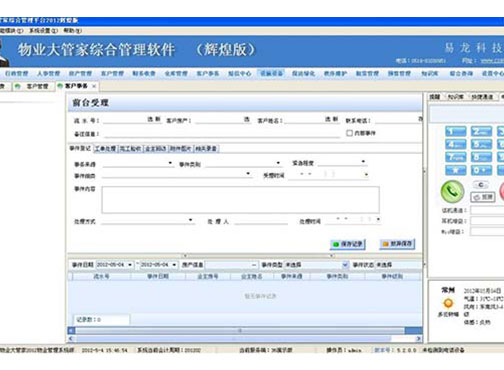The image size is (504, 370).
Task: Open the 事务来源 dropdown
Action: (170, 163)
